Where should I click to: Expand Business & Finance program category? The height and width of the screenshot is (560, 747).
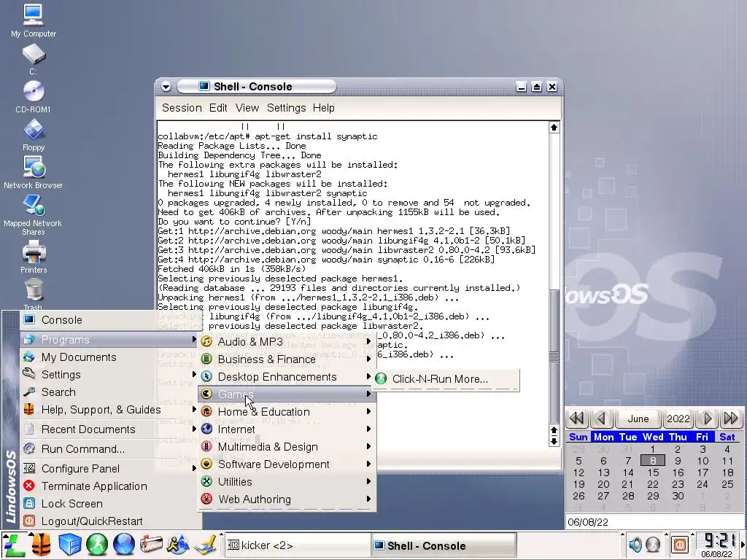[x=287, y=359]
